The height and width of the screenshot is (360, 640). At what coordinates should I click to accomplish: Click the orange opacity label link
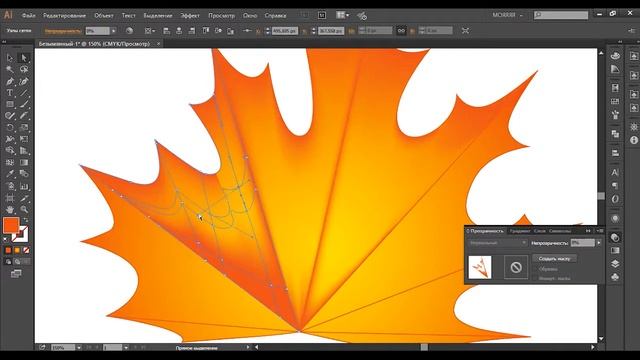[x=62, y=31]
